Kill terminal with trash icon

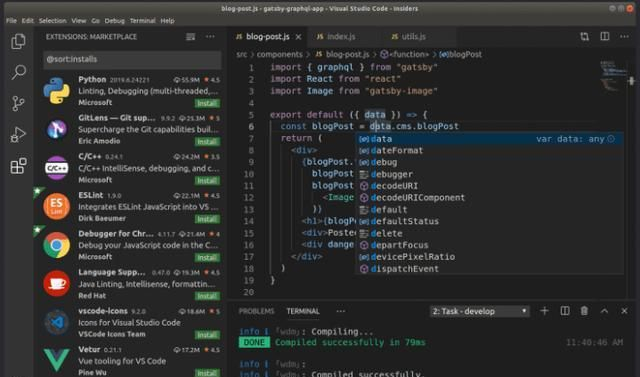pyautogui.click(x=584, y=311)
